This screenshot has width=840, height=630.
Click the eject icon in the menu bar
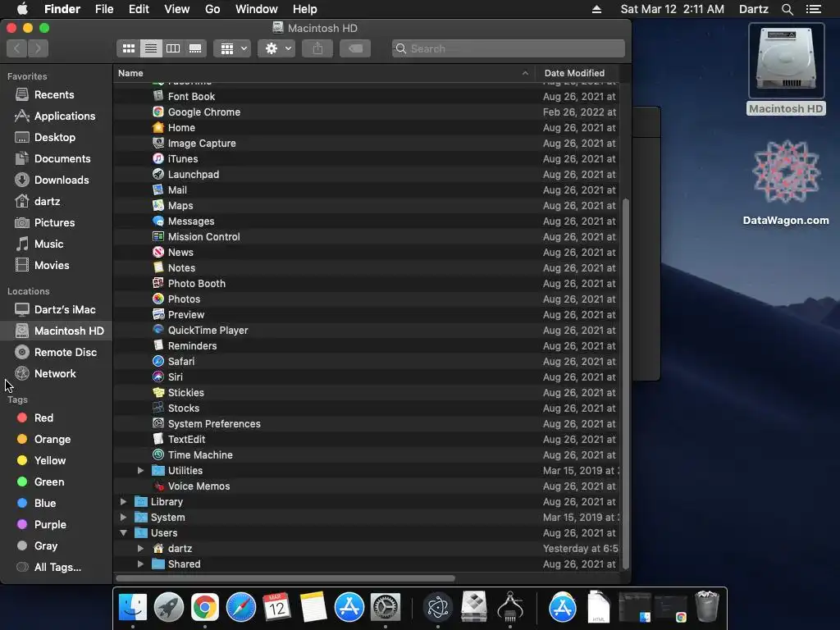pyautogui.click(x=596, y=9)
